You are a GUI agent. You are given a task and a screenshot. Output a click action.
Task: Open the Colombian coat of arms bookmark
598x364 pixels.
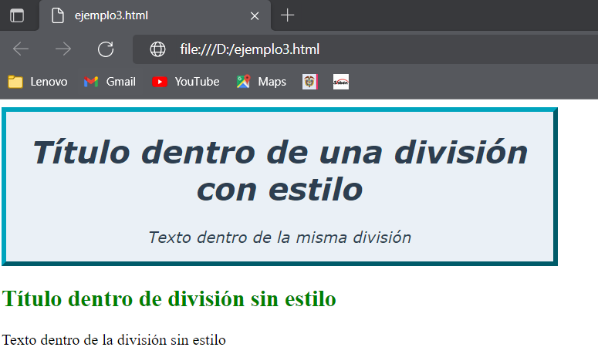(x=309, y=82)
